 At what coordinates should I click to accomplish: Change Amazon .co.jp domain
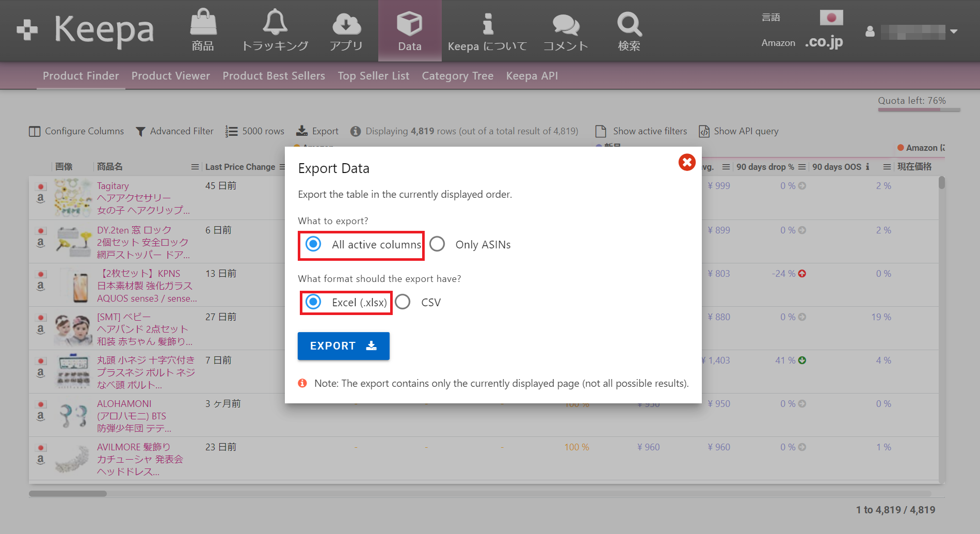tap(824, 42)
